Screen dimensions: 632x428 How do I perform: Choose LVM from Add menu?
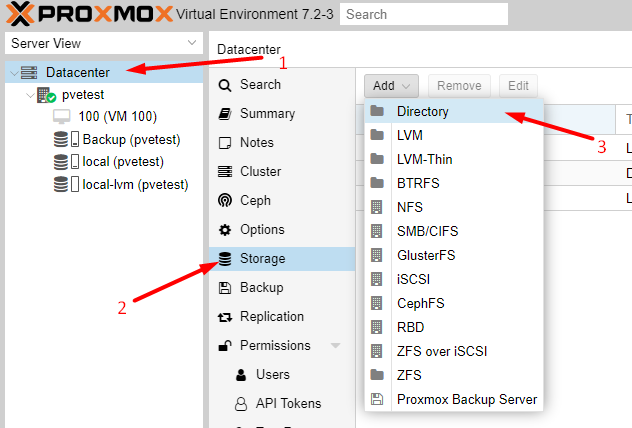[454, 135]
